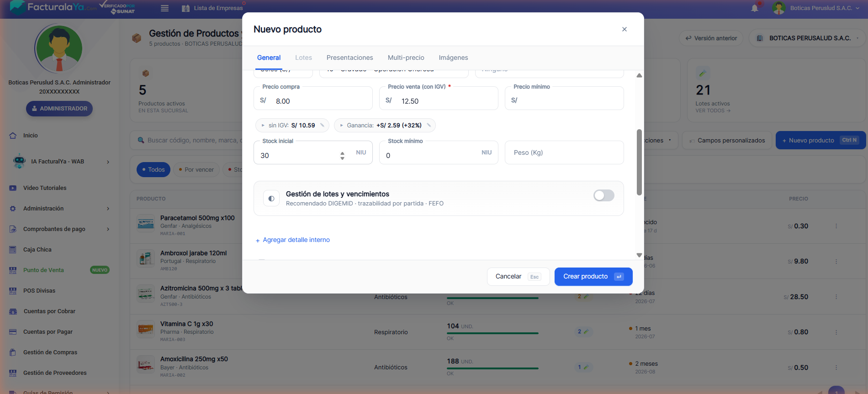Click the ADMINISTRADOR role badge
Image resolution: width=868 pixels, height=394 pixels.
59,109
